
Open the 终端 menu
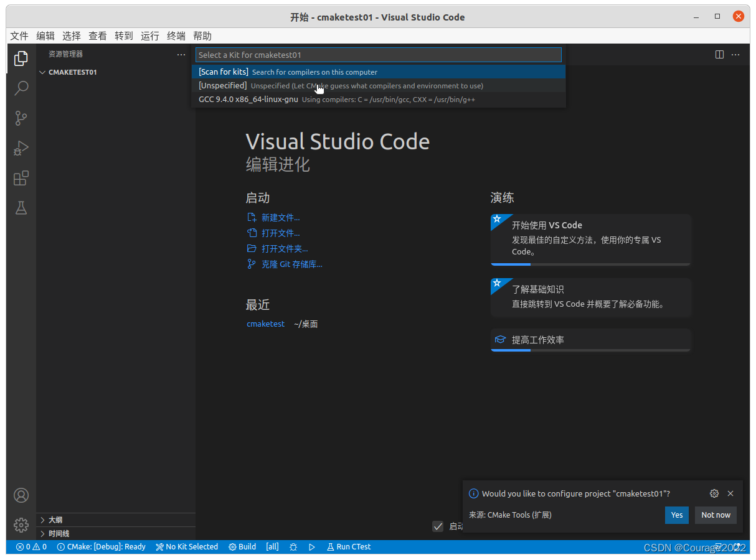pyautogui.click(x=176, y=36)
